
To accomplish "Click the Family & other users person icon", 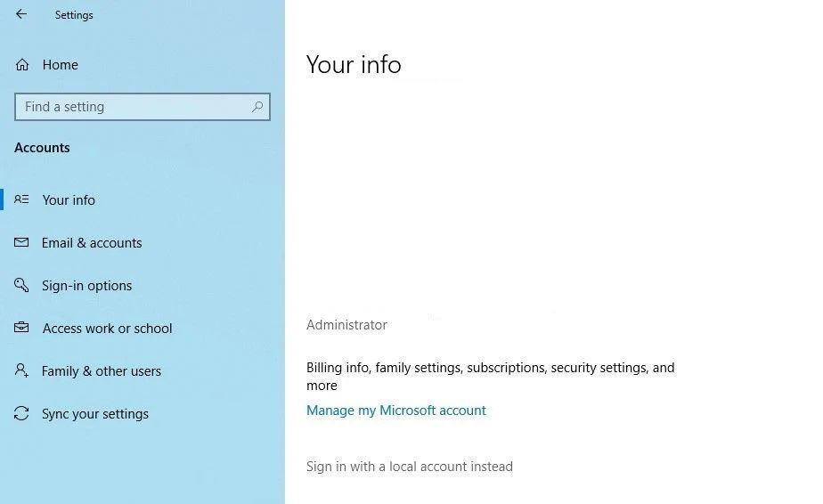I will 22,370.
